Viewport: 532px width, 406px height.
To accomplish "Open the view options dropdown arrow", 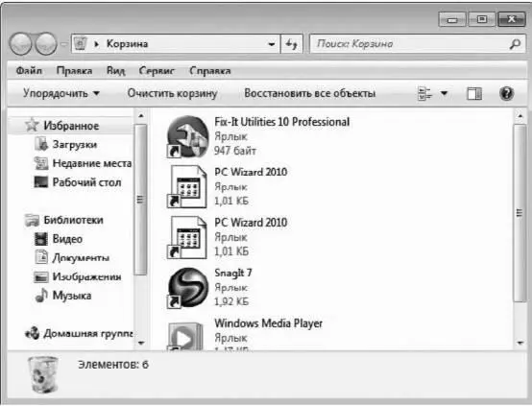I will (444, 93).
